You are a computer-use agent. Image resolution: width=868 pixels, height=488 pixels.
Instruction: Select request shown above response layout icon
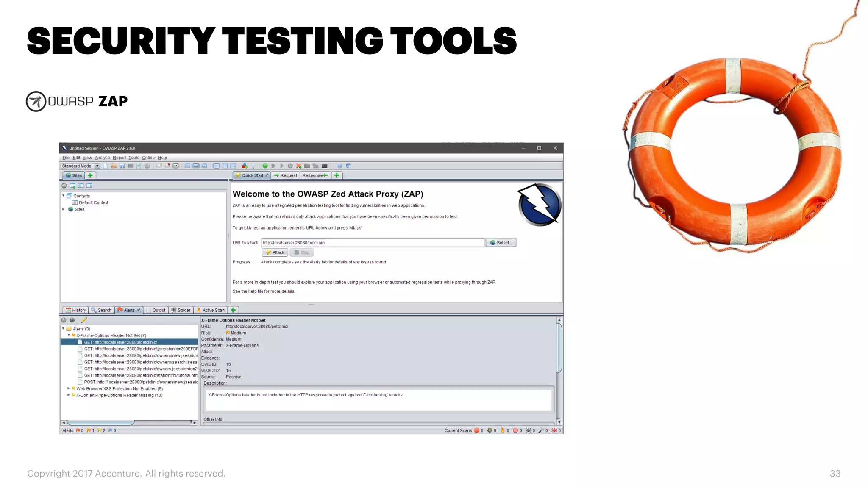click(233, 166)
